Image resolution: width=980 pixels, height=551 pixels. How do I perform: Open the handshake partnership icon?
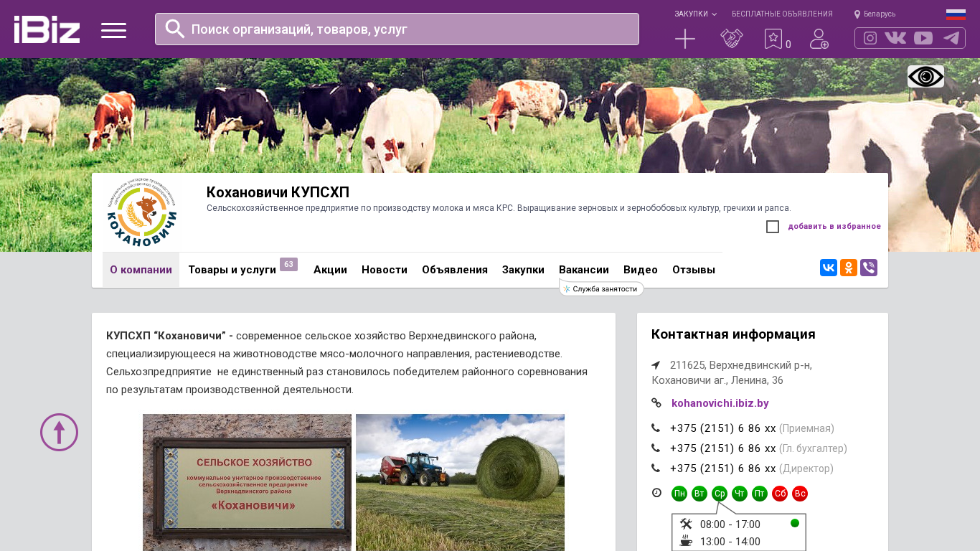[732, 39]
